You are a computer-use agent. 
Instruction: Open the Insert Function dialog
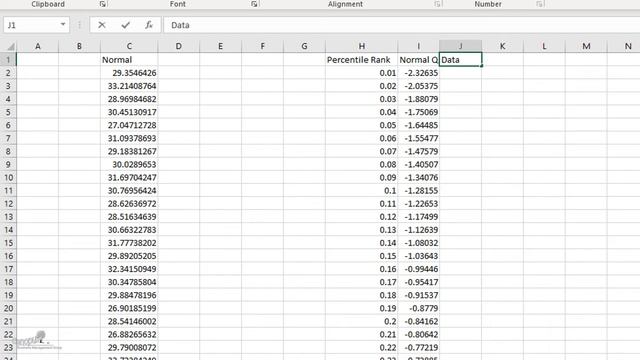[x=149, y=25]
